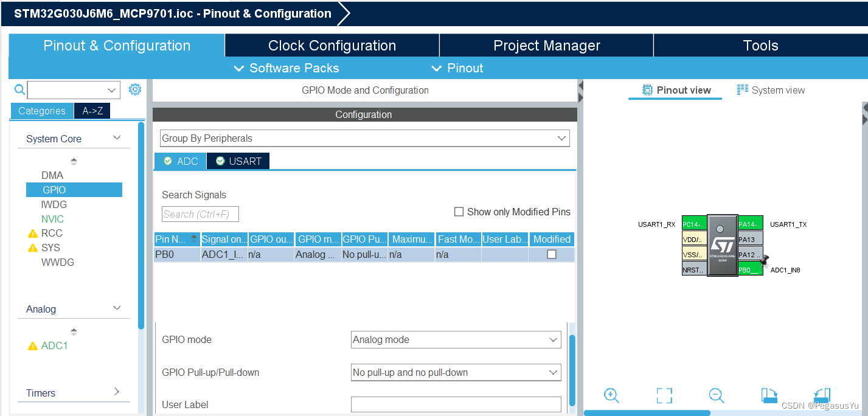Click the Signal on Pin column header
This screenshot has height=416, width=868.
click(224, 239)
